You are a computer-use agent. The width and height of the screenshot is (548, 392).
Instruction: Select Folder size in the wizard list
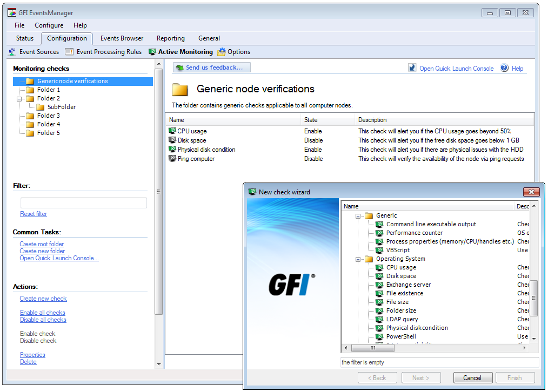tap(401, 310)
